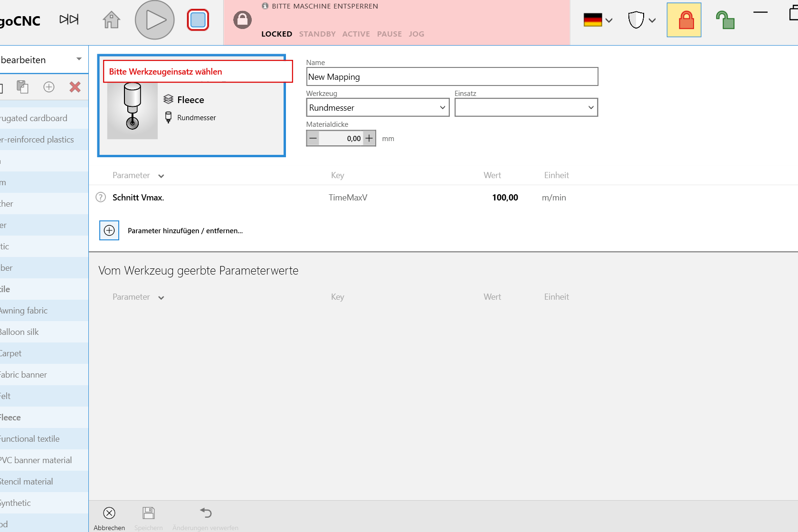Click the LOCKED status tab
The height and width of the screenshot is (532, 798).
277,34
